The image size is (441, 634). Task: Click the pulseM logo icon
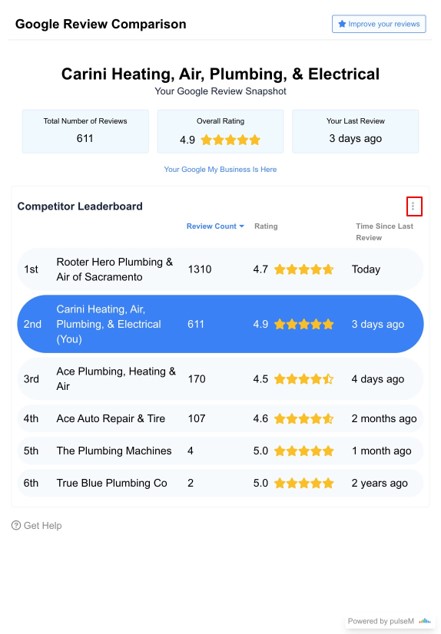(x=424, y=621)
